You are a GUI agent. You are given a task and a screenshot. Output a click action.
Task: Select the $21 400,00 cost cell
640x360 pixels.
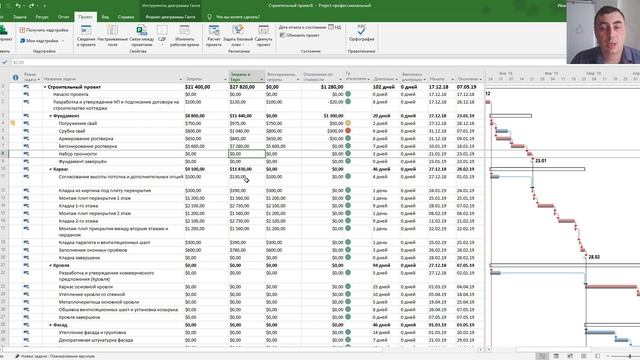click(x=206, y=87)
